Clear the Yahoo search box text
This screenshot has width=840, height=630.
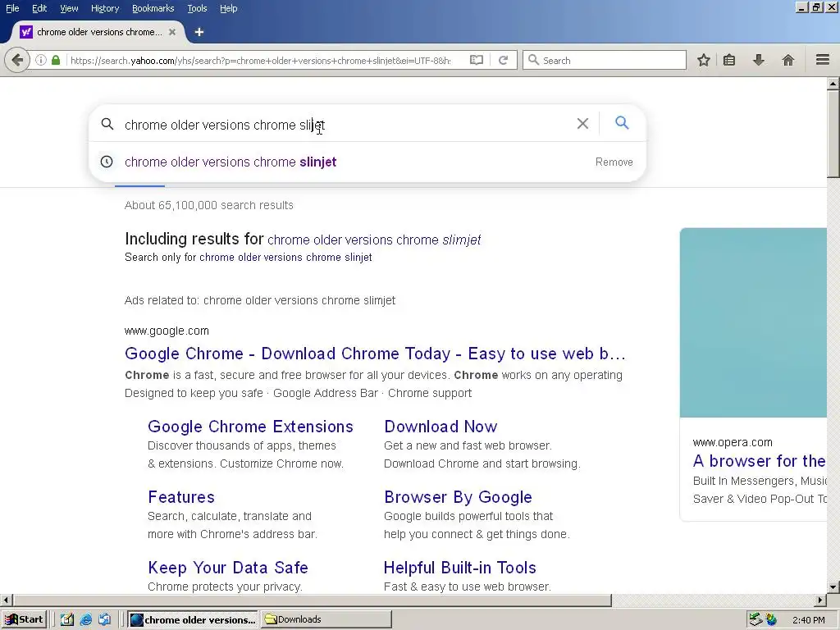(x=582, y=124)
